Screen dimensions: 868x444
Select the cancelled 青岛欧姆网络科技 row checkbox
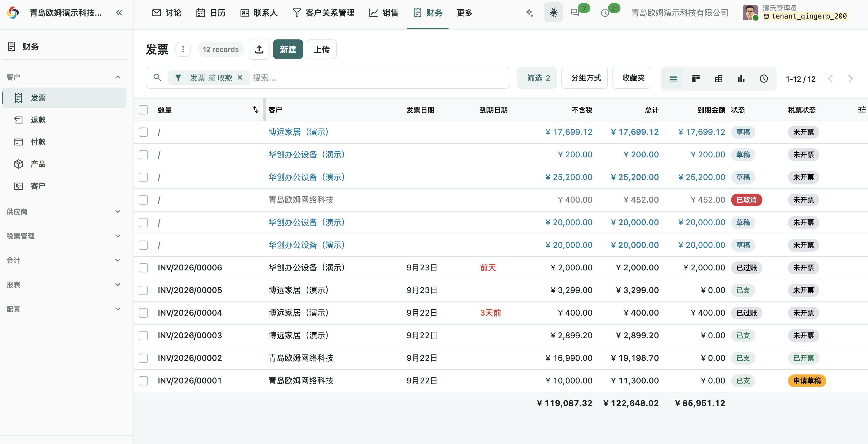pyautogui.click(x=143, y=200)
